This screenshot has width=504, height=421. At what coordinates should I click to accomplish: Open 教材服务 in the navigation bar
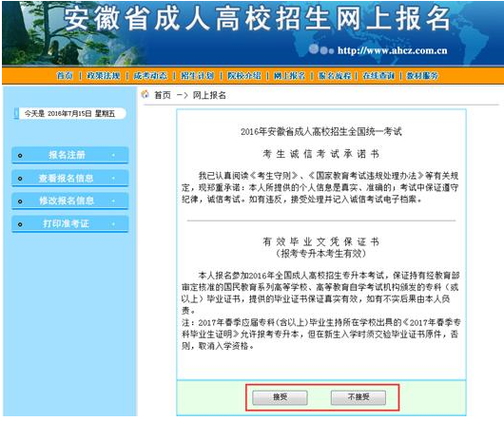pyautogui.click(x=422, y=76)
